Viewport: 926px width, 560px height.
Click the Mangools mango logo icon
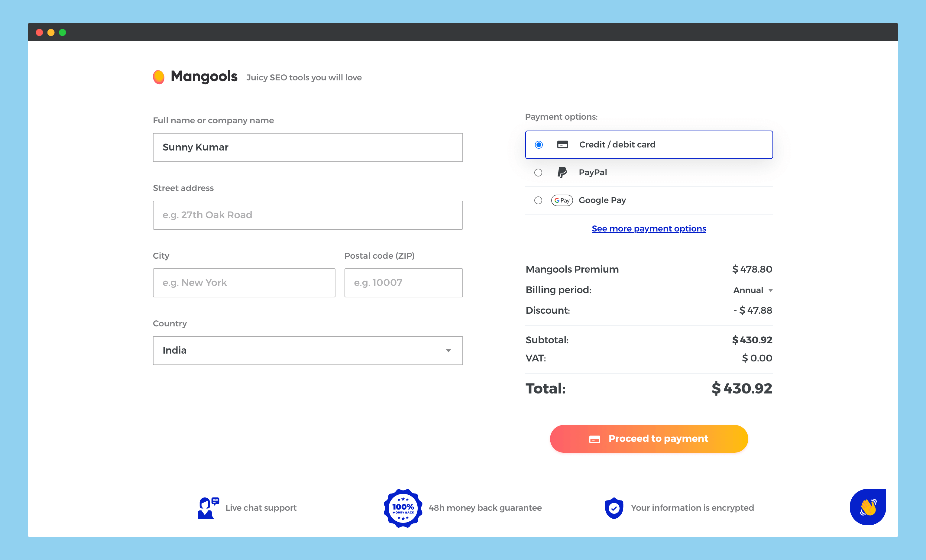tap(159, 77)
